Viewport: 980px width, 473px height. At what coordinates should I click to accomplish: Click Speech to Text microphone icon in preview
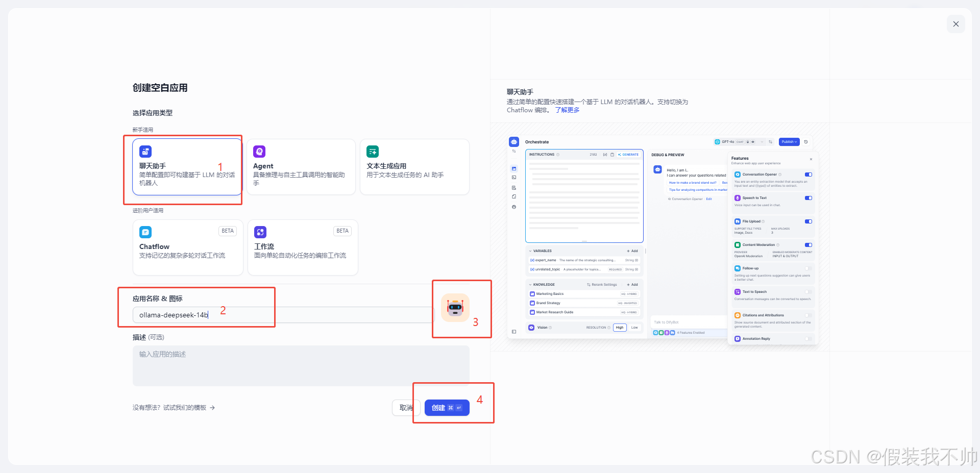tap(738, 198)
